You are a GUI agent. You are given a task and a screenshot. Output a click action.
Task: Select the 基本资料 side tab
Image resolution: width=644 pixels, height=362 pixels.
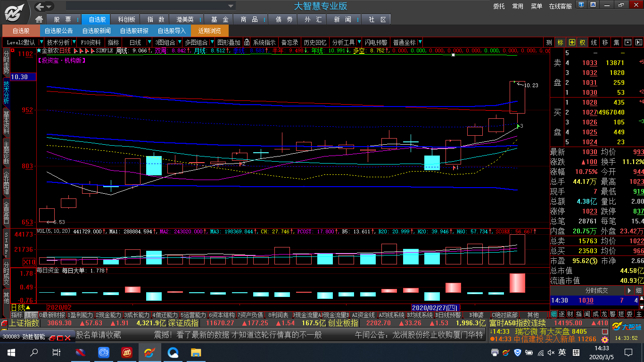point(6,123)
